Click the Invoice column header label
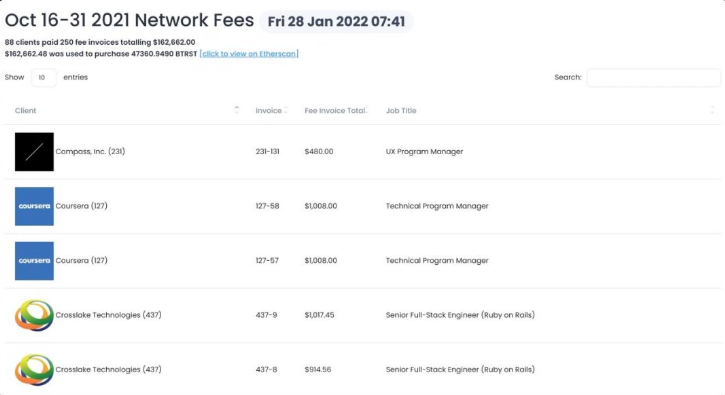Image resolution: width=725 pixels, height=395 pixels. pos(268,111)
